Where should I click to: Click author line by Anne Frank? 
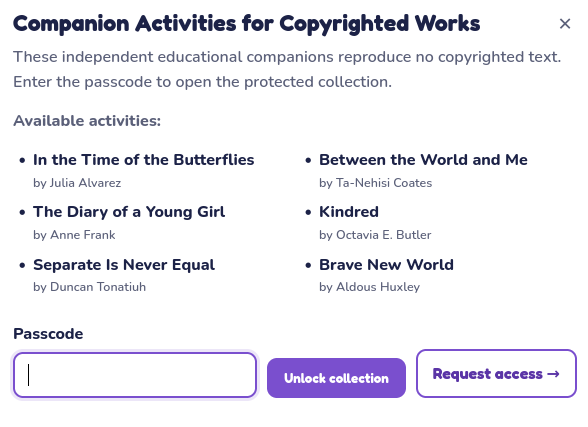(74, 235)
